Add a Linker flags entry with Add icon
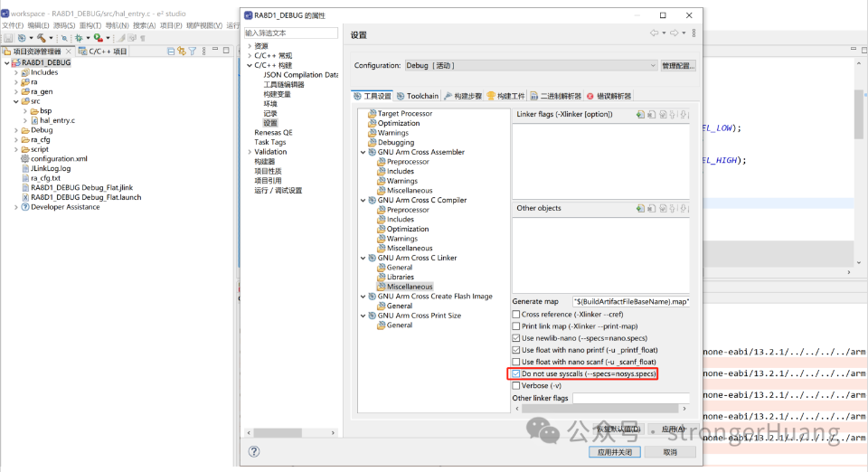The image size is (868, 472). coord(640,115)
